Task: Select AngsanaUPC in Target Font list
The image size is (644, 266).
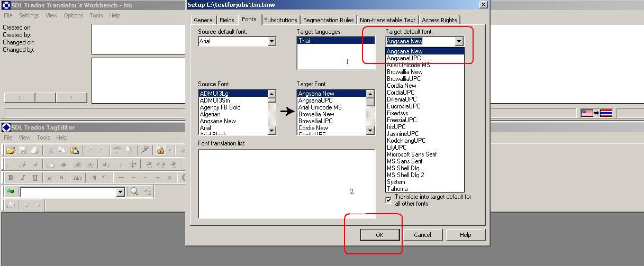Action: coord(332,100)
